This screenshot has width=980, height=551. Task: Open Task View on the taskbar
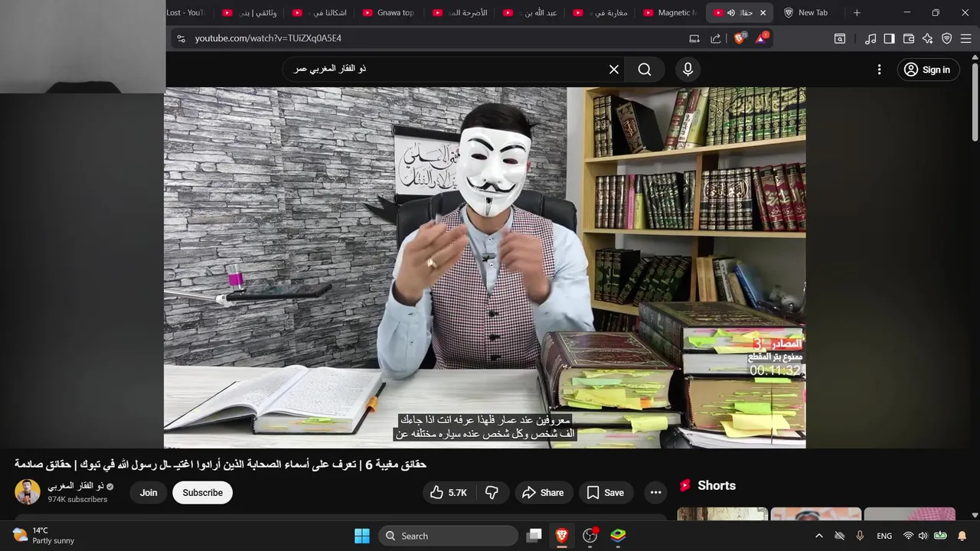click(534, 536)
